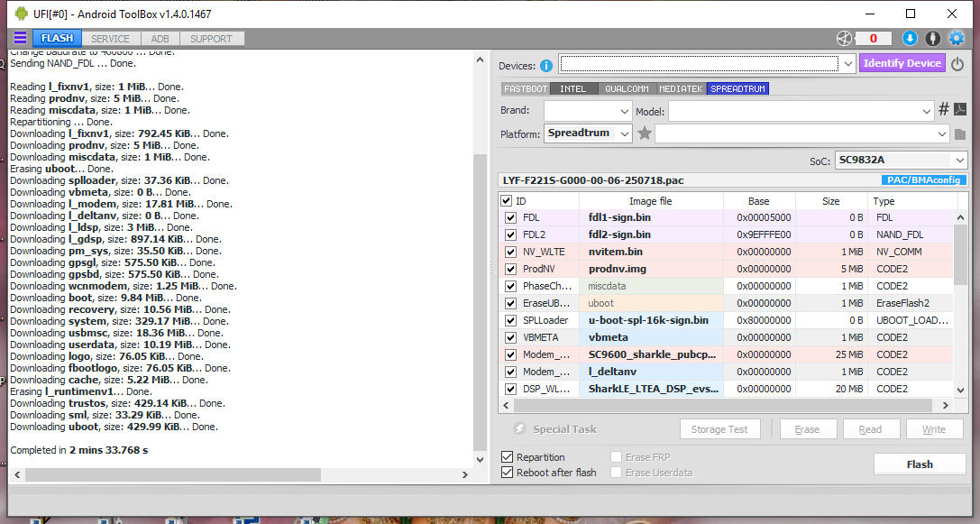This screenshot has width=980, height=524.
Task: Click the Devices info icon
Action: pos(546,66)
